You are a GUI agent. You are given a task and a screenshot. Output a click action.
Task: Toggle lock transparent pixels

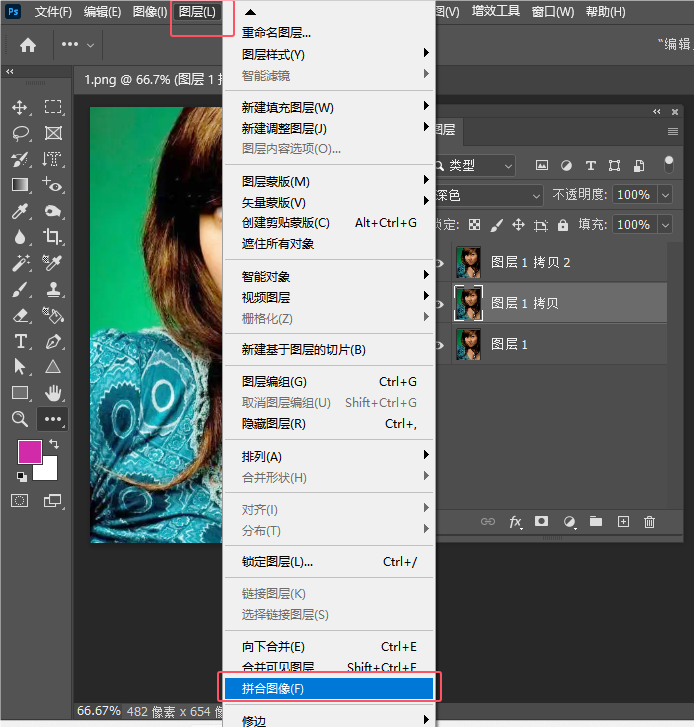pyautogui.click(x=474, y=225)
